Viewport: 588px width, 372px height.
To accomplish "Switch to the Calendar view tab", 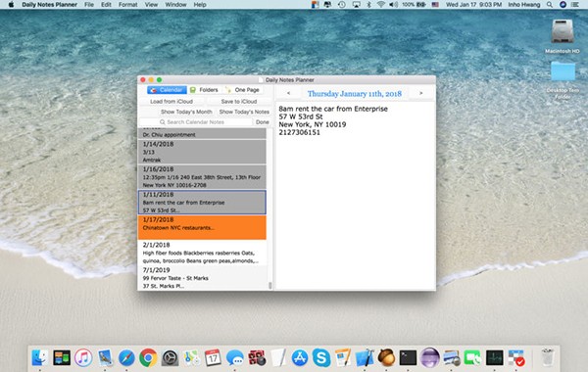I will (x=167, y=90).
